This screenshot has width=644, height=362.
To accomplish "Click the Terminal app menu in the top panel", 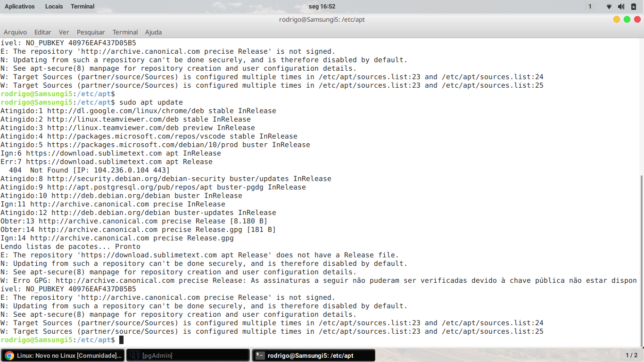I will tap(83, 6).
